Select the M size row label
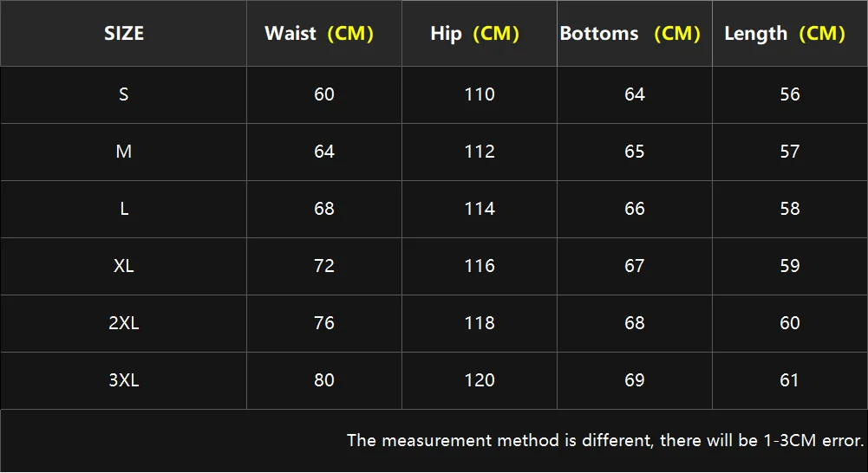This screenshot has height=473, width=868. [124, 152]
